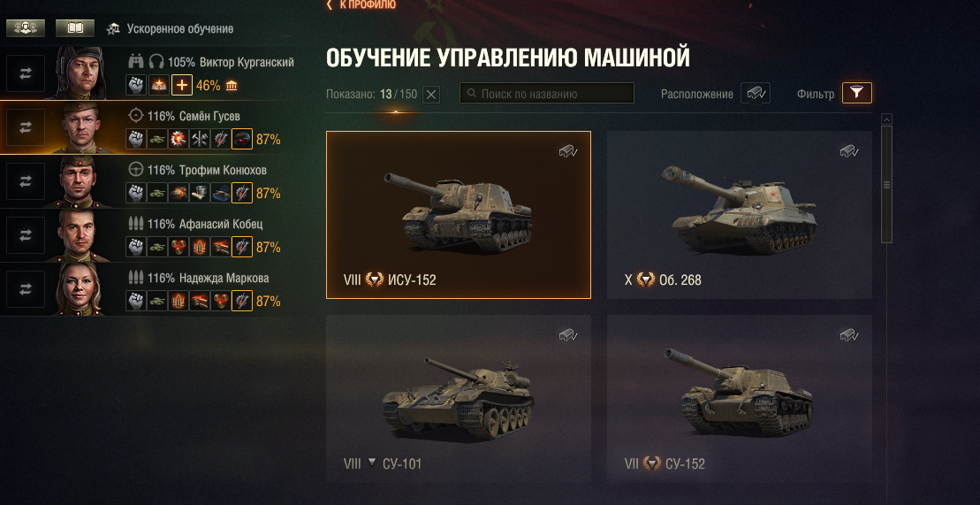Select the Об. 268 vehicle card
Viewport: 980px width, 505px height.
(740, 215)
